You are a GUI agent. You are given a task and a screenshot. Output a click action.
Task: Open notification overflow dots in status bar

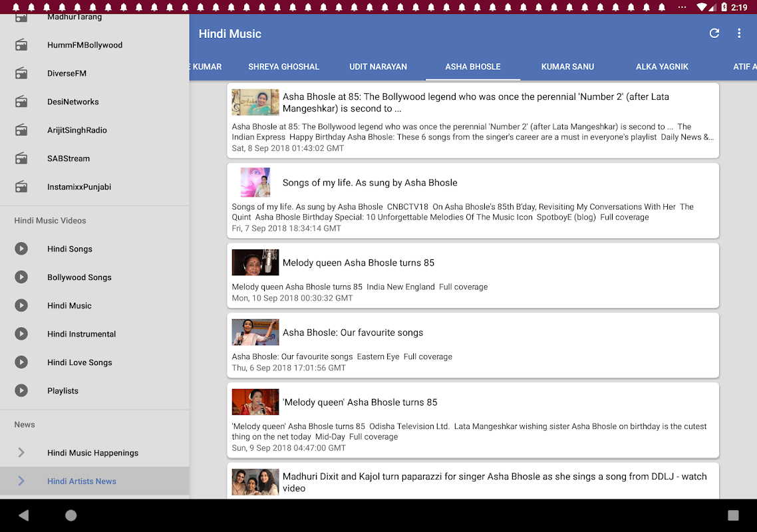(682, 7)
